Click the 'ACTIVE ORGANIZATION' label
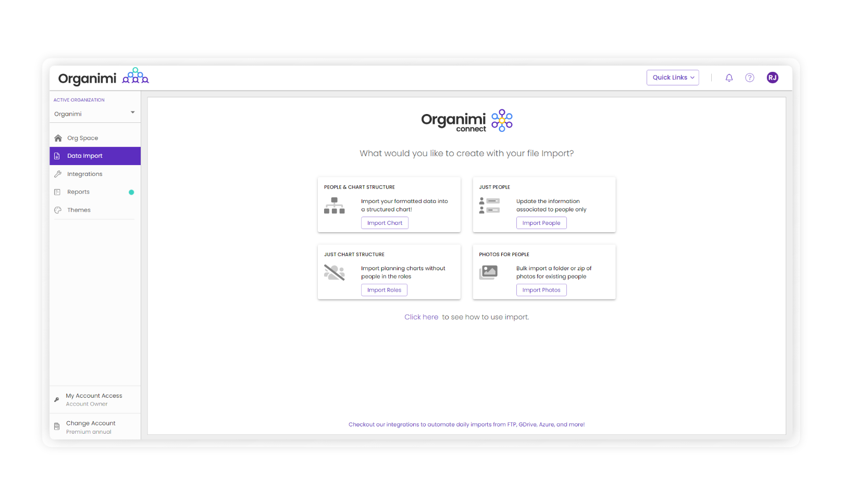Image resolution: width=842 pixels, height=504 pixels. tap(79, 100)
